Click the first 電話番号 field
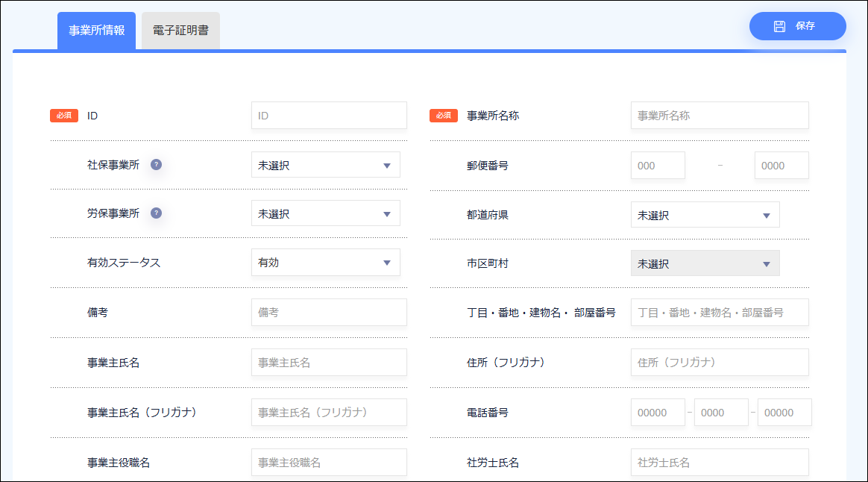The image size is (868, 482). (x=658, y=413)
